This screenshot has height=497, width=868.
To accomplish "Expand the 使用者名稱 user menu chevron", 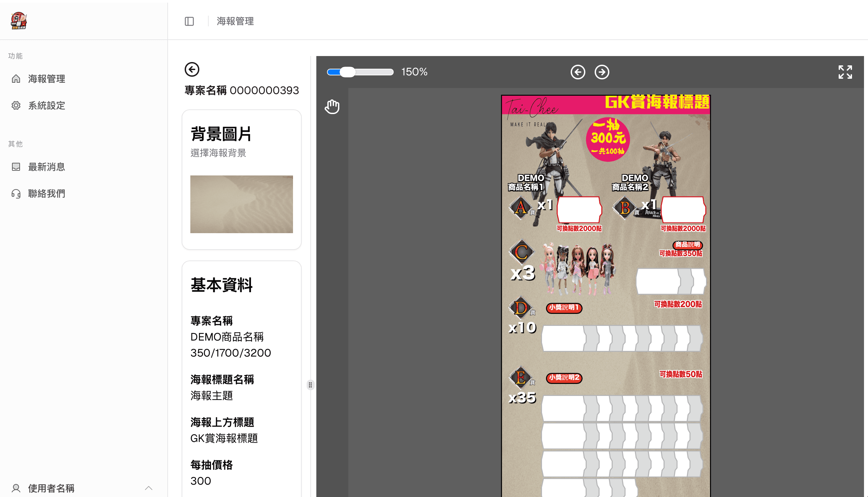I will [x=149, y=488].
